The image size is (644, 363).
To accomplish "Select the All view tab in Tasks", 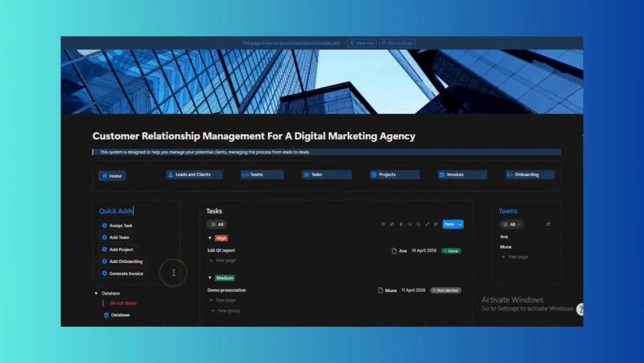I will [217, 224].
